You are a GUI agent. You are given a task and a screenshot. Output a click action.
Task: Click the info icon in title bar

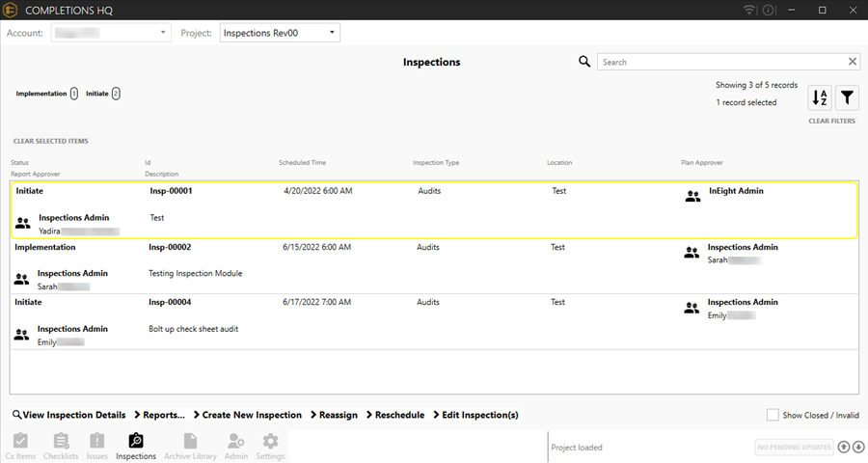[x=769, y=10]
